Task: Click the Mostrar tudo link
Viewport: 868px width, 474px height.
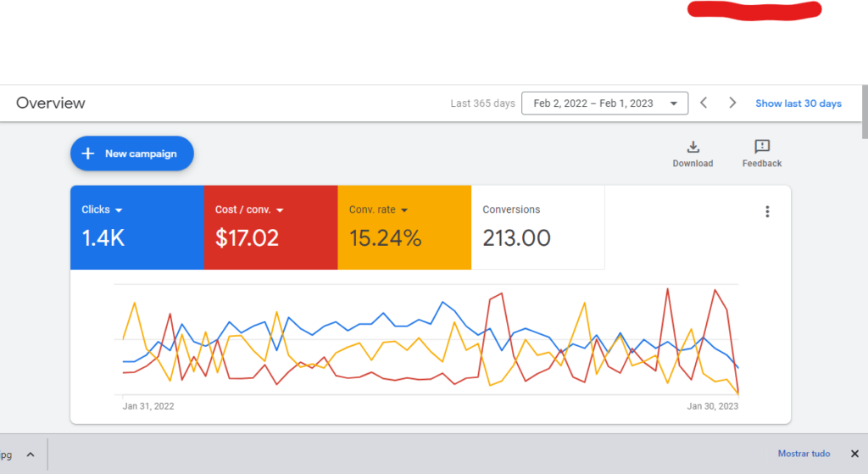Action: pos(804,454)
